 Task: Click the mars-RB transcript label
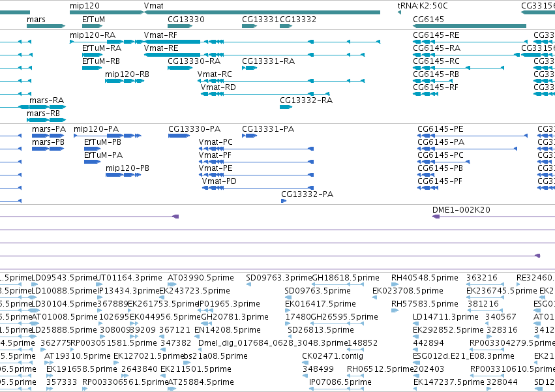coord(44,113)
